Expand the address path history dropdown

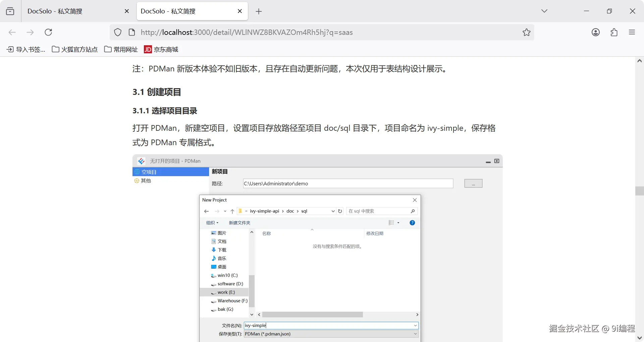pyautogui.click(x=333, y=211)
